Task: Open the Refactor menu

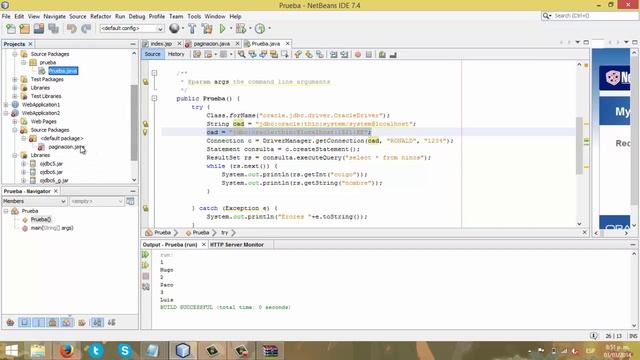Action: coord(100,16)
